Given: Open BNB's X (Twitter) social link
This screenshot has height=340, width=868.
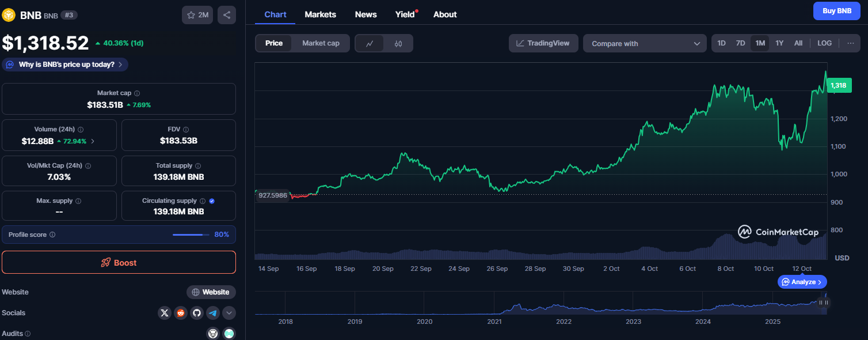Looking at the screenshot, I should (165, 313).
